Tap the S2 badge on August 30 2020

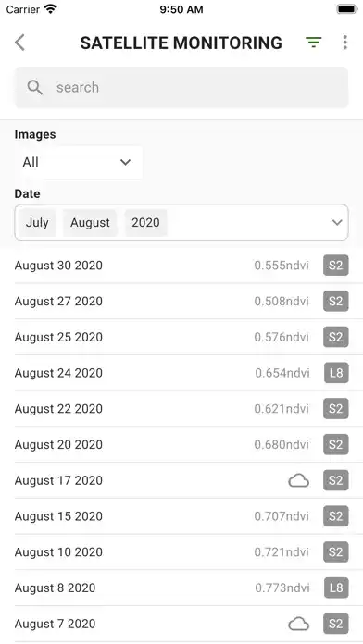pos(336,266)
